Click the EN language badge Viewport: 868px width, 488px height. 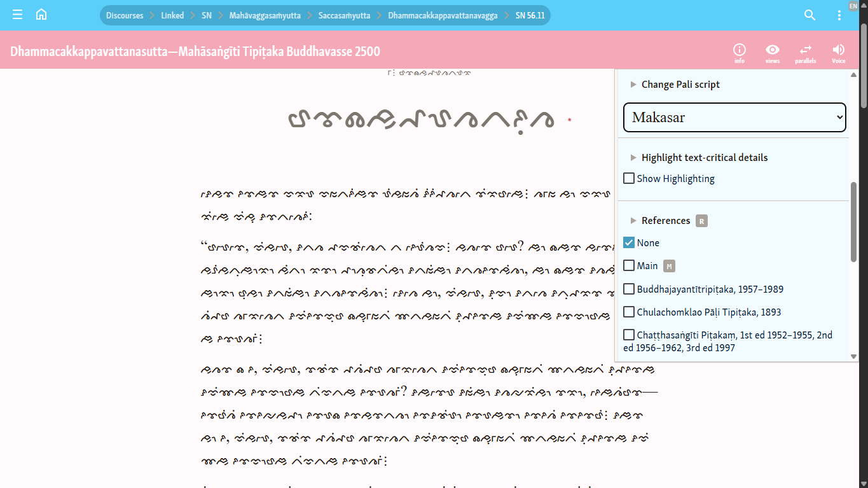853,6
